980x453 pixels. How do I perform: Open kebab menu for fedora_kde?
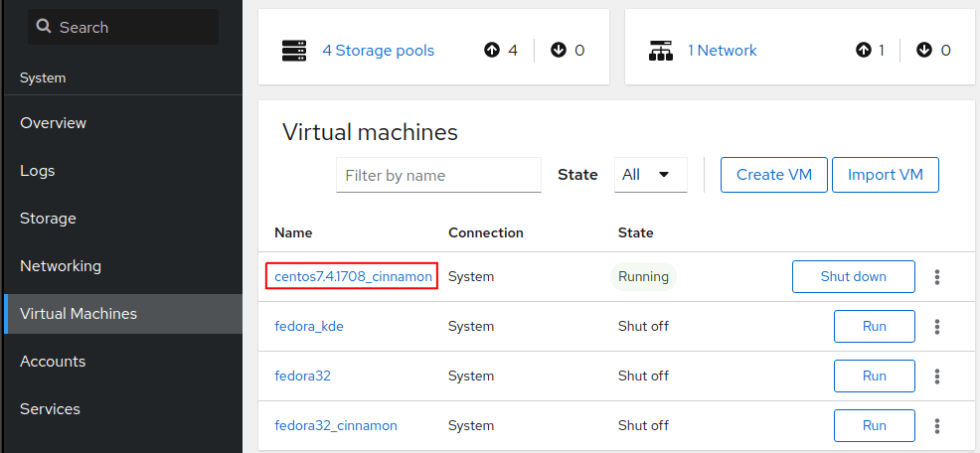936,327
